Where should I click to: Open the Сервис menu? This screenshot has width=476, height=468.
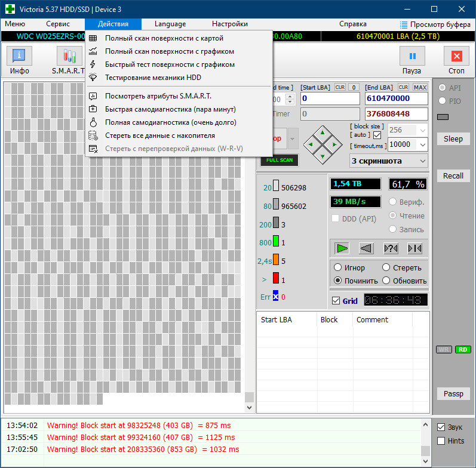(x=58, y=24)
